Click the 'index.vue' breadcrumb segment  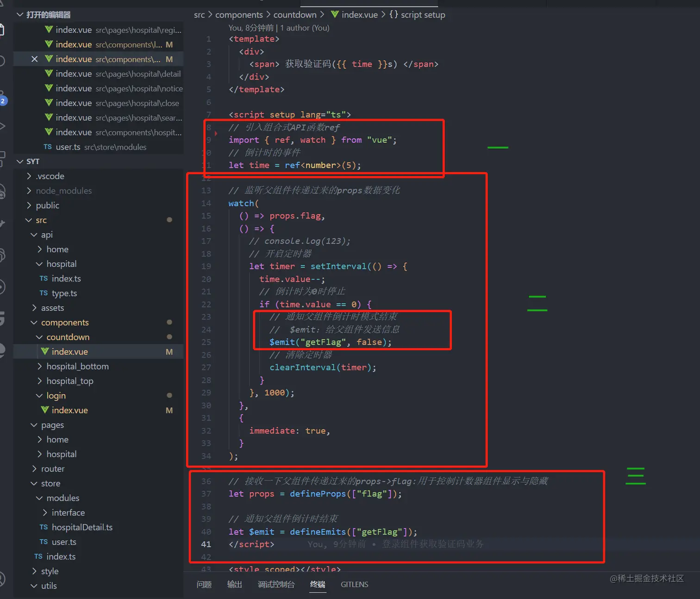[x=360, y=15]
